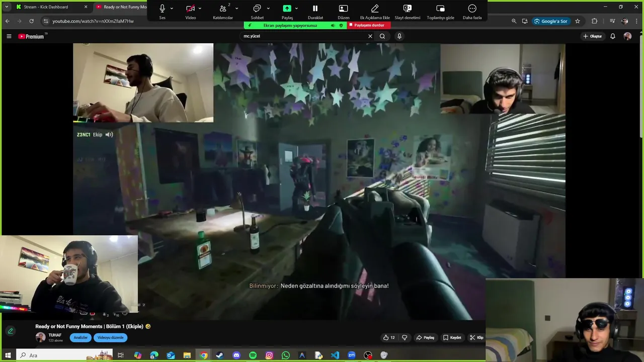Click green Paylaş new share button
The image size is (644, 362).
tap(287, 11)
